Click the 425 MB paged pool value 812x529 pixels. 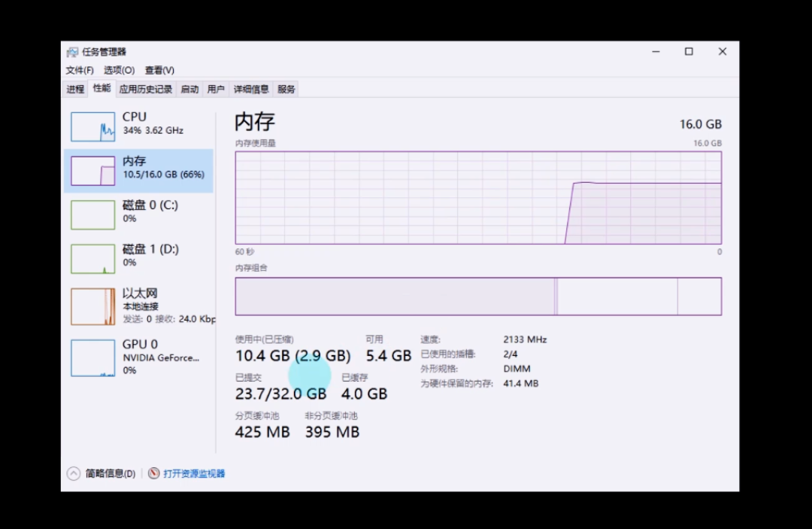(262, 432)
